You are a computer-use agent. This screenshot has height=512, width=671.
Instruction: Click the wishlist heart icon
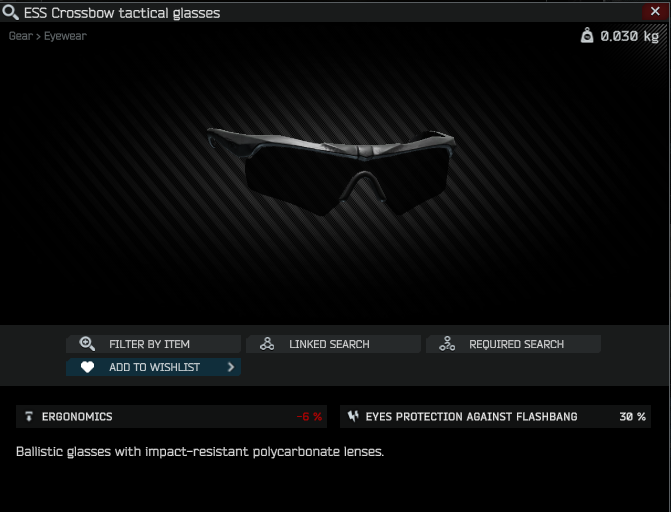tap(87, 367)
